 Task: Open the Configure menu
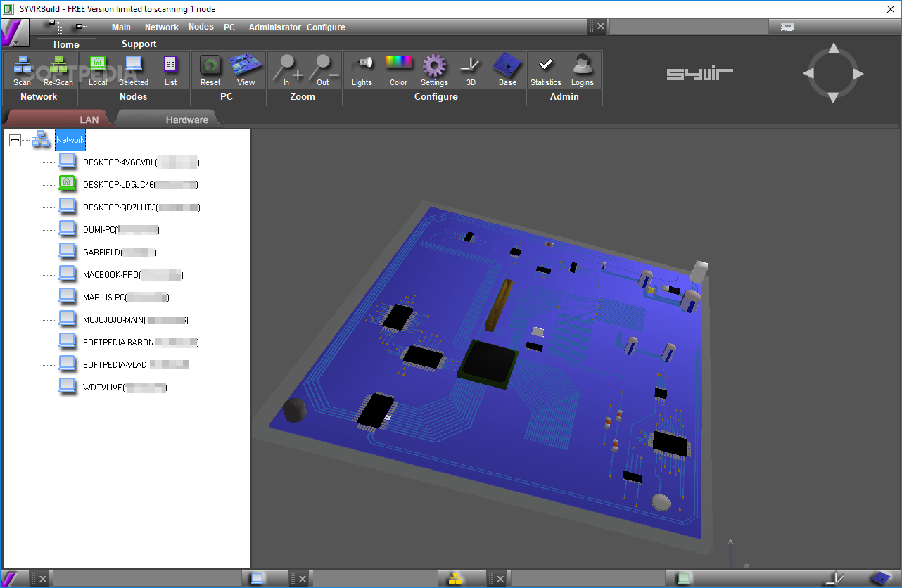pyautogui.click(x=326, y=27)
